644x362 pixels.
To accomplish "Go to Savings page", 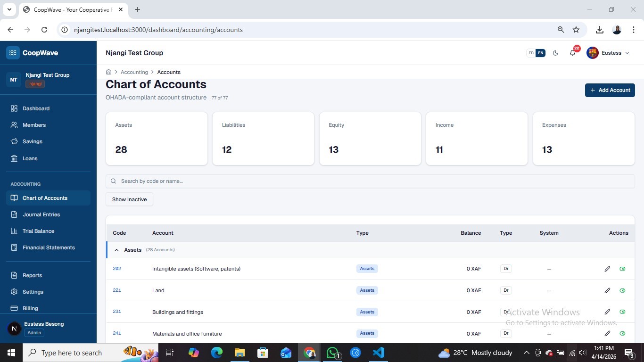I will click(32, 141).
